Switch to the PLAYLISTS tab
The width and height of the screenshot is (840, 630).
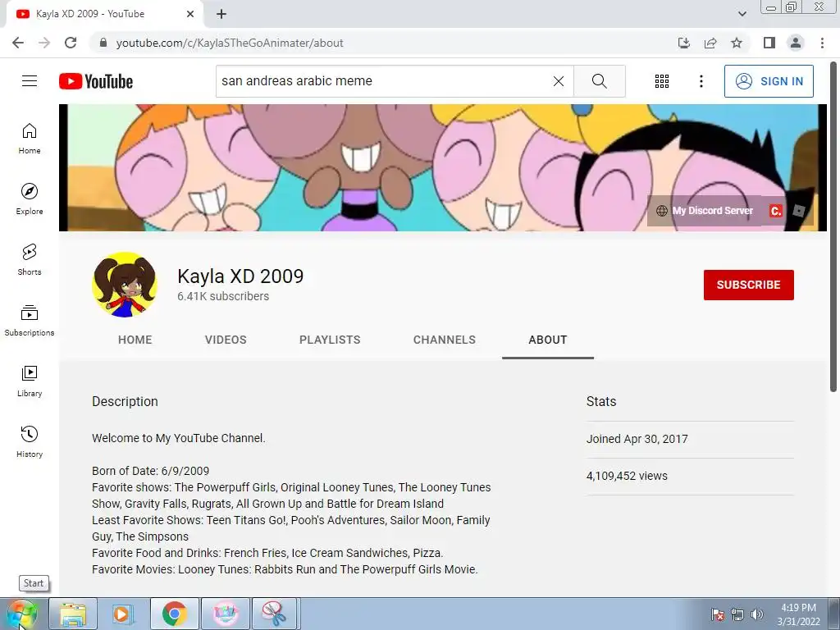[x=330, y=340]
